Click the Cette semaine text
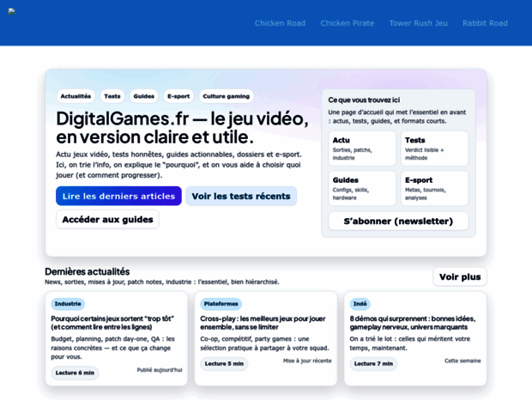532x400 pixels. pyautogui.click(x=462, y=361)
